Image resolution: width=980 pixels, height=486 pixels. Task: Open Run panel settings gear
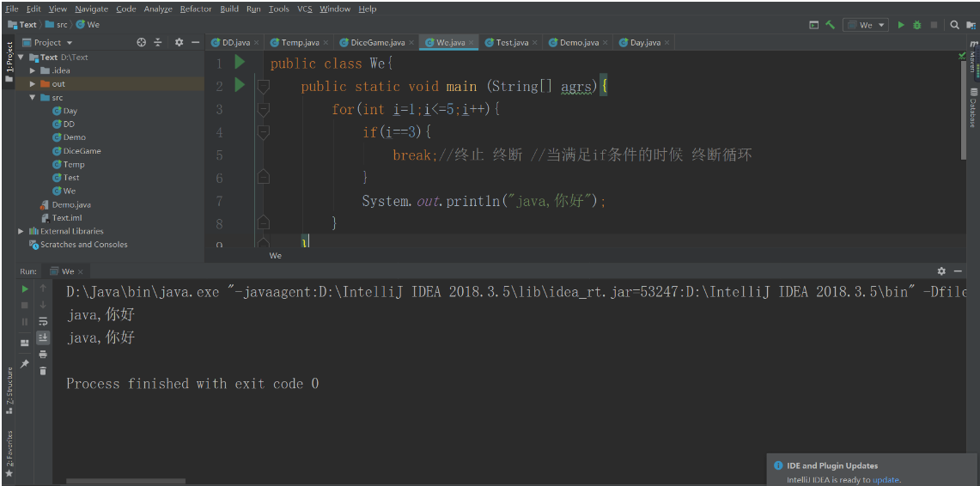tap(941, 271)
